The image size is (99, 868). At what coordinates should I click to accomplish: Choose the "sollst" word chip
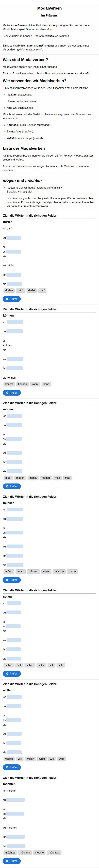(41, 665)
